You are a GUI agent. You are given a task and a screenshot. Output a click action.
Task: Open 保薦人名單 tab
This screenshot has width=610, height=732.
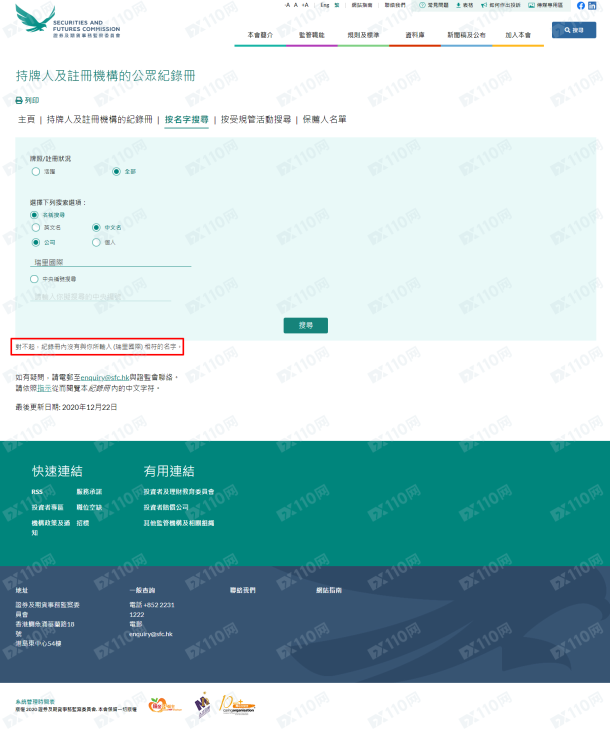pos(324,120)
